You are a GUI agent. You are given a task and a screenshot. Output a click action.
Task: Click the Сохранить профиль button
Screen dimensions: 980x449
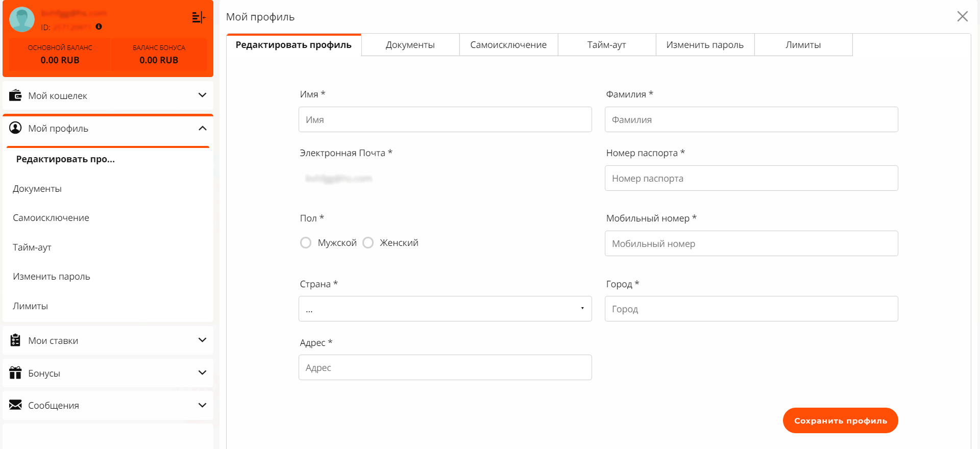tap(840, 420)
